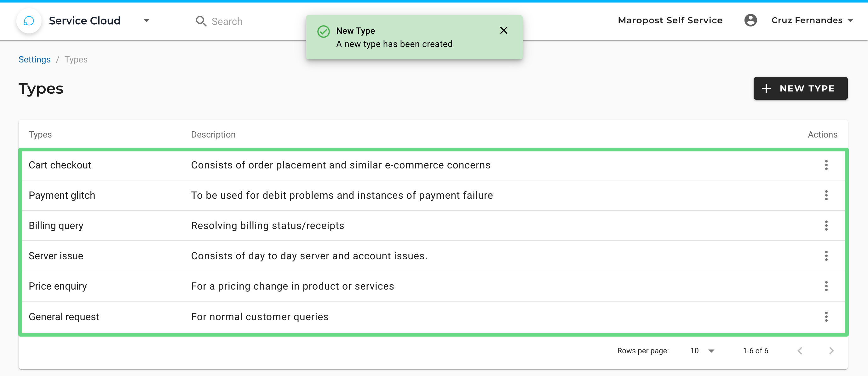Screen dimensions: 868x376
Task: Expand the Service Cloud app switcher arrow
Action: [147, 21]
